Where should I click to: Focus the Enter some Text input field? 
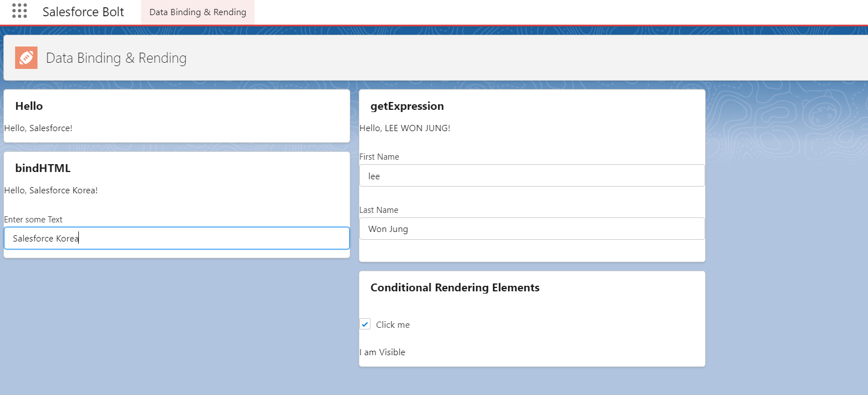point(177,238)
